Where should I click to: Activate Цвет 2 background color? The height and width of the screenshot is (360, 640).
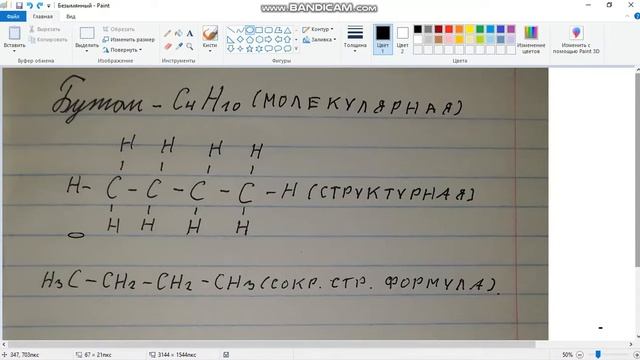(402, 40)
